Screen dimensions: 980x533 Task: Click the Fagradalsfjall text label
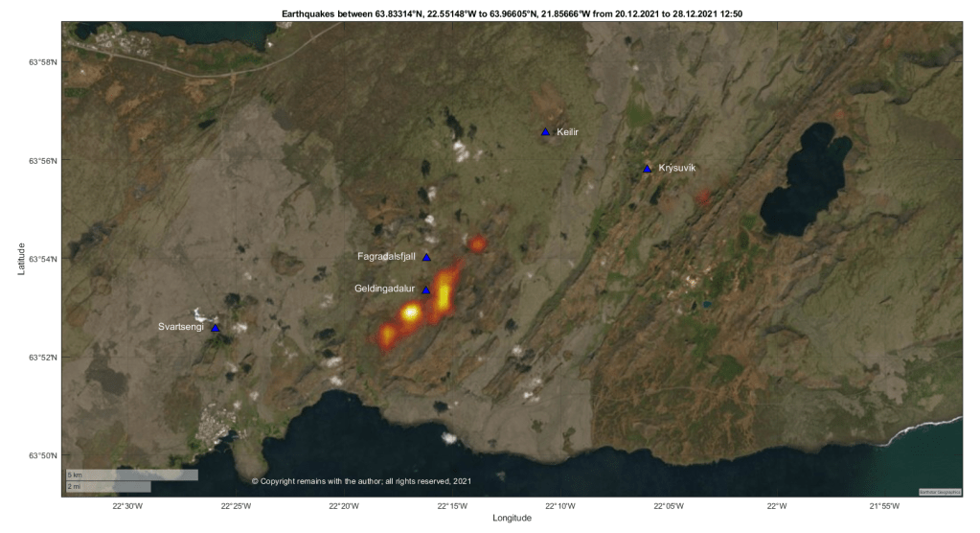coord(386,257)
